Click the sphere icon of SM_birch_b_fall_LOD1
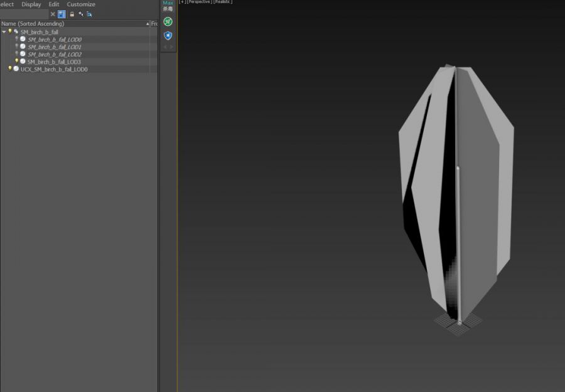 point(23,46)
